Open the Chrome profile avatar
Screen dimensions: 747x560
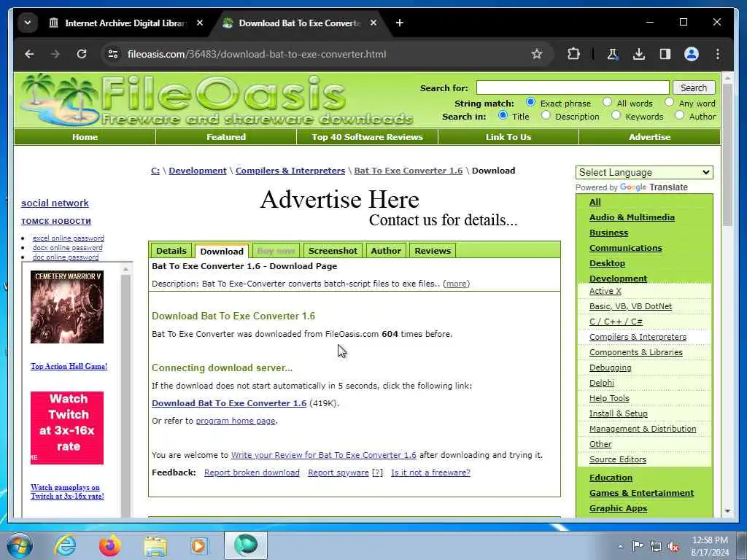pos(692,54)
